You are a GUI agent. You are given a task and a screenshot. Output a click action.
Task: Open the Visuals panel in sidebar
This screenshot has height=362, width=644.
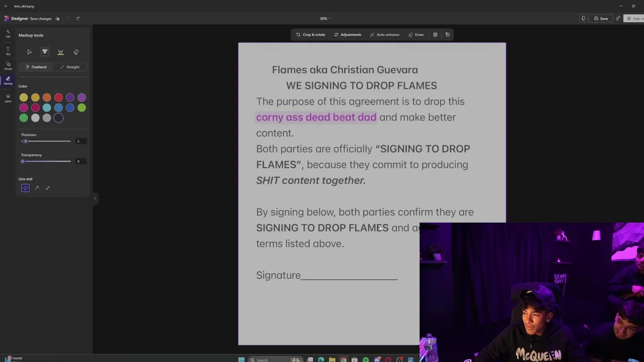8,66
